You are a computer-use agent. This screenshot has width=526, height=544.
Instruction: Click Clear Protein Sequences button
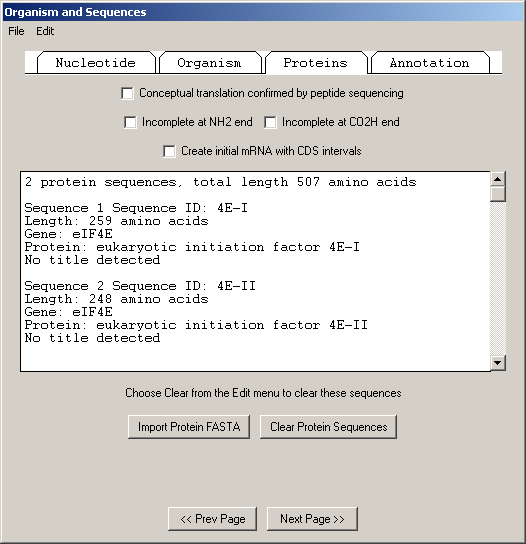[x=328, y=427]
